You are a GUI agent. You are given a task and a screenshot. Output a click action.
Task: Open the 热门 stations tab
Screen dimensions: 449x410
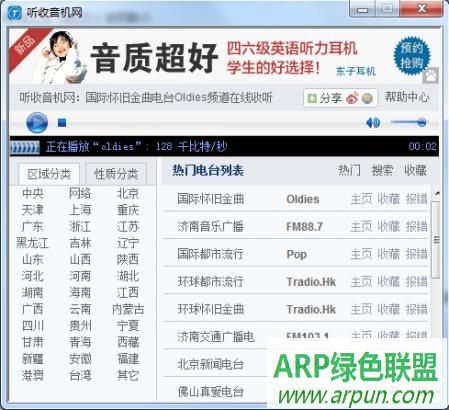pyautogui.click(x=349, y=170)
